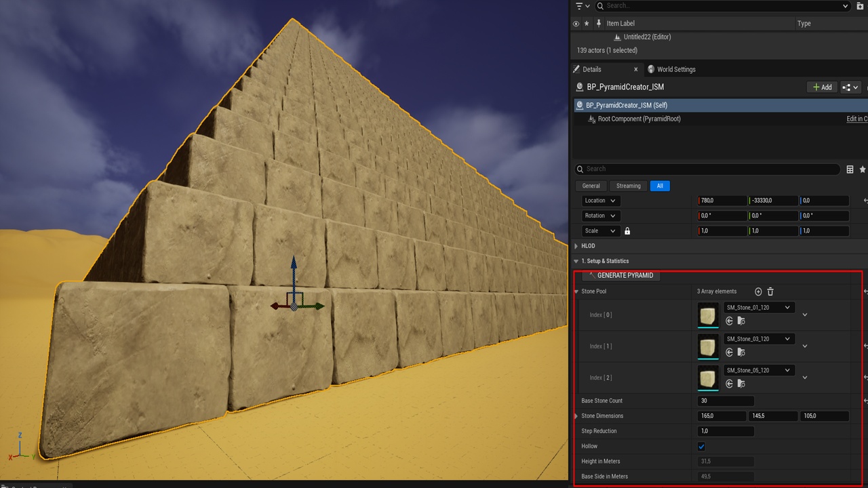This screenshot has height=488, width=868.
Task: Open the Outliner search options dropdown arrow
Action: pos(845,6)
